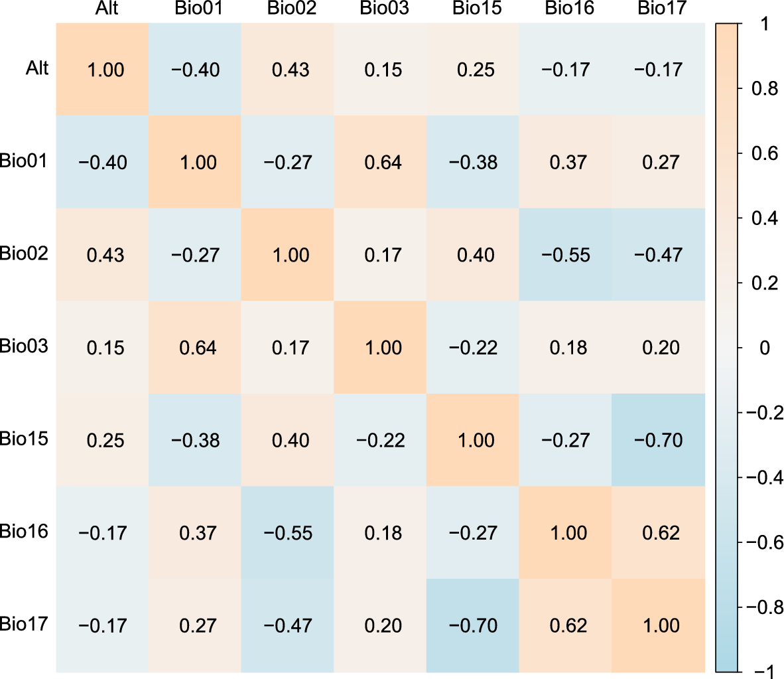Select the −0.40 cell in the Bio01 row
This screenshot has height=679, width=784.
102,162
